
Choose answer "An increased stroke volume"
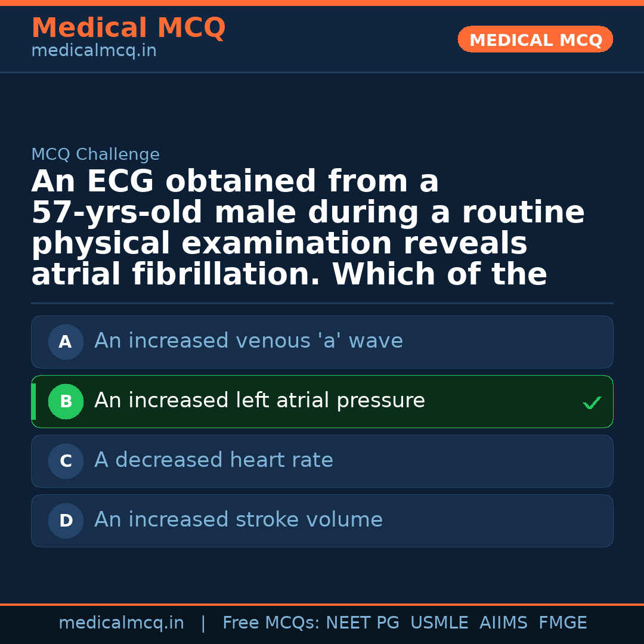coord(239,520)
